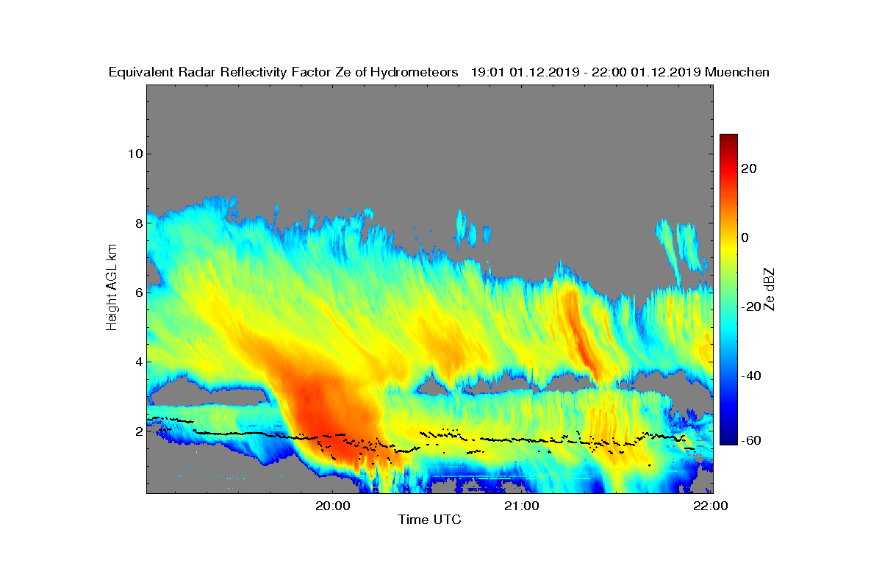Screen dimensions: 882x588
Task: Click the "22:00" time tick label
Action: (x=711, y=506)
